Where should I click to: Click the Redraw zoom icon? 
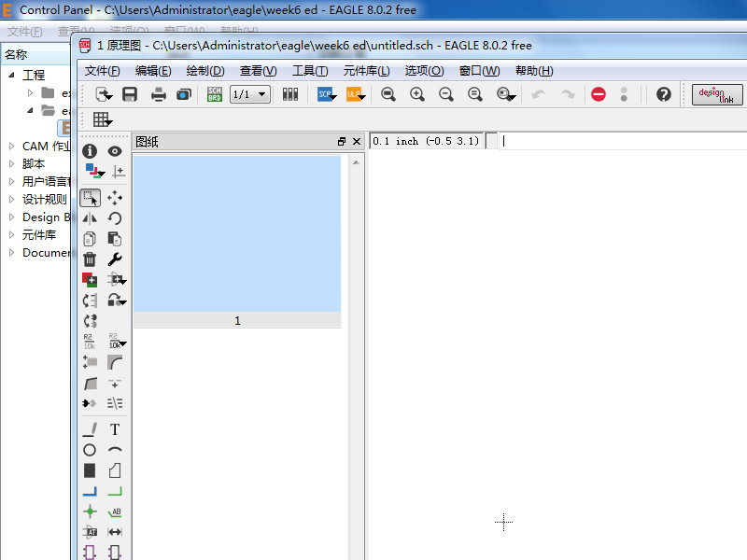(475, 94)
